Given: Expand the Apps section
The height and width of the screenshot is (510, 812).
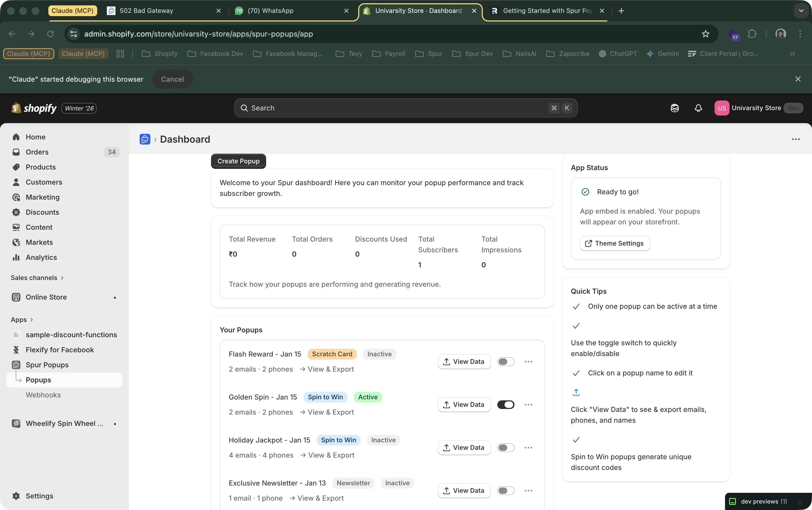Looking at the screenshot, I should click(x=31, y=319).
